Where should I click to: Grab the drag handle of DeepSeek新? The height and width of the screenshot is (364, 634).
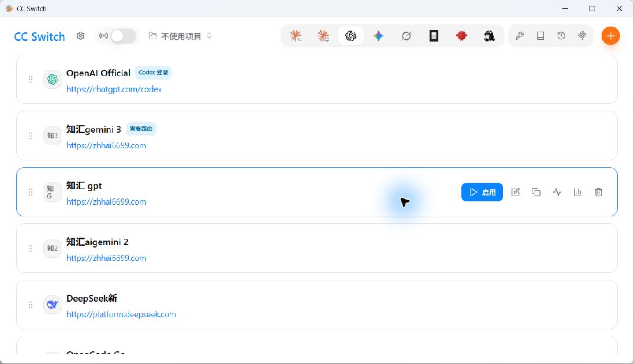coord(31,305)
